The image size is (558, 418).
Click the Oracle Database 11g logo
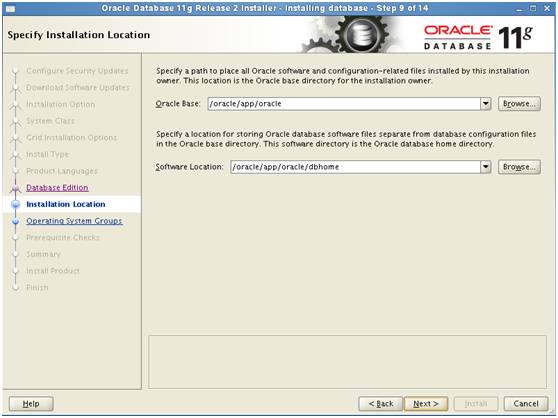478,37
